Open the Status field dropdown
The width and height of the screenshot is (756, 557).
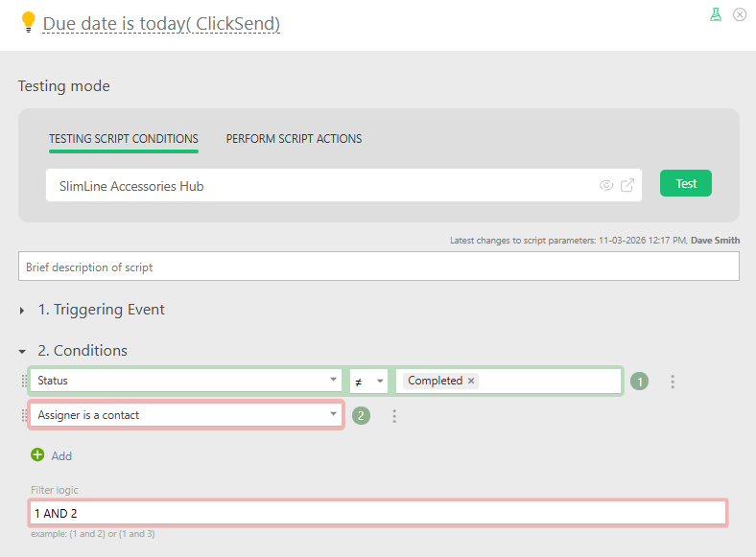pos(332,381)
